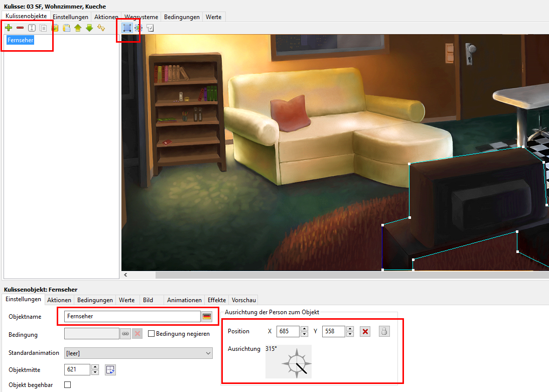Open the scene Aktionen tab at the top
This screenshot has width=549, height=392.
click(106, 17)
